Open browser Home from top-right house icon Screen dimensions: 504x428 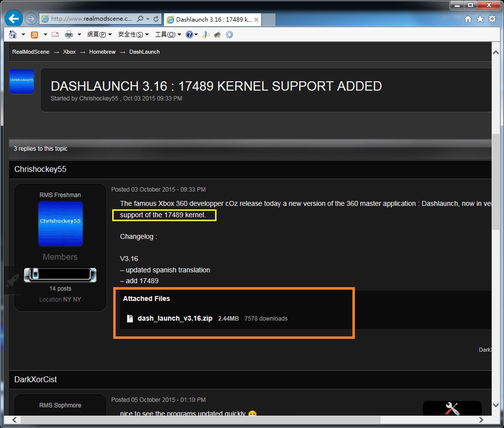[x=468, y=19]
